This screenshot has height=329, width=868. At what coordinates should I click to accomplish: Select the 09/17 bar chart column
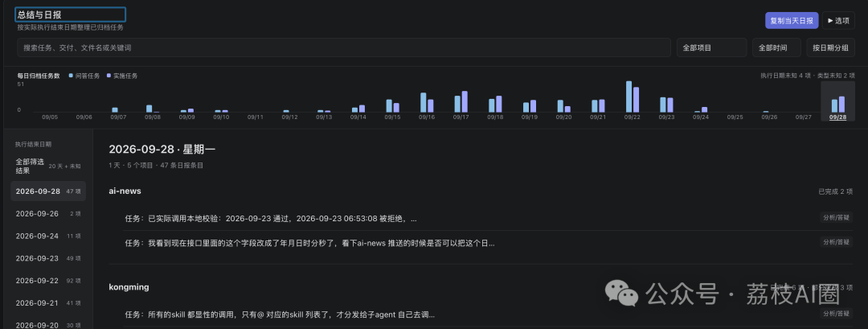tap(461, 101)
